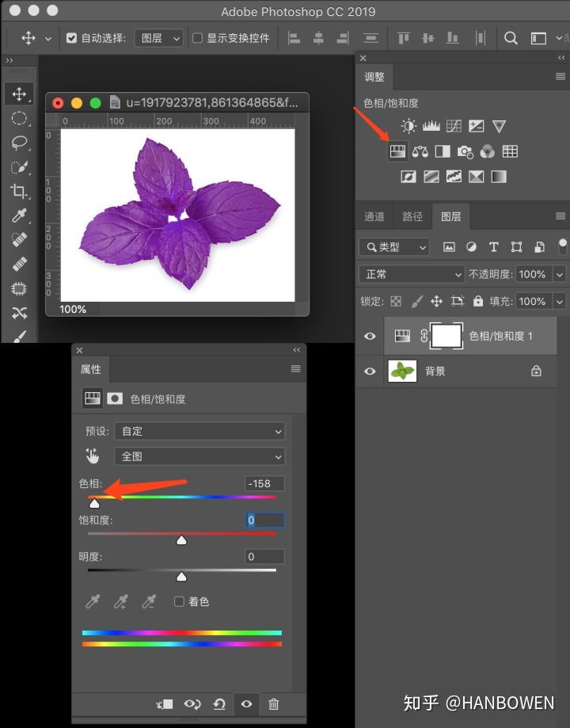Click the Hue value field
This screenshot has width=570, height=728.
(x=264, y=483)
